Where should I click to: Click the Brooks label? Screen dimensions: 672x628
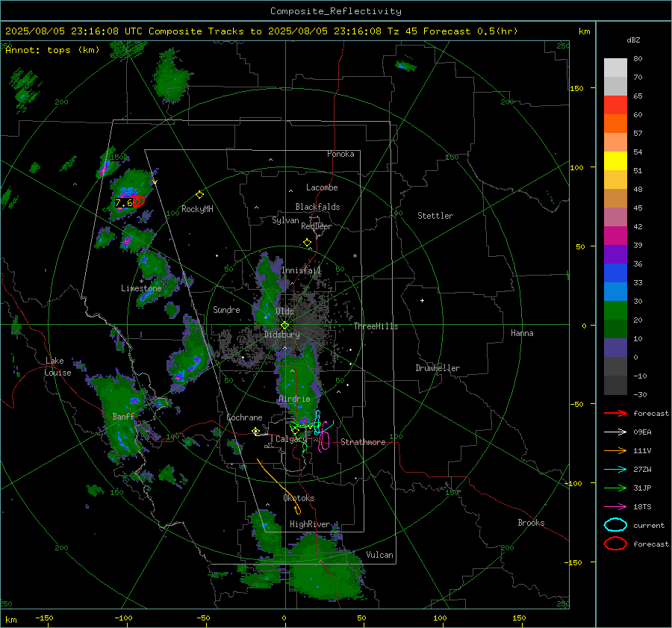pos(531,523)
